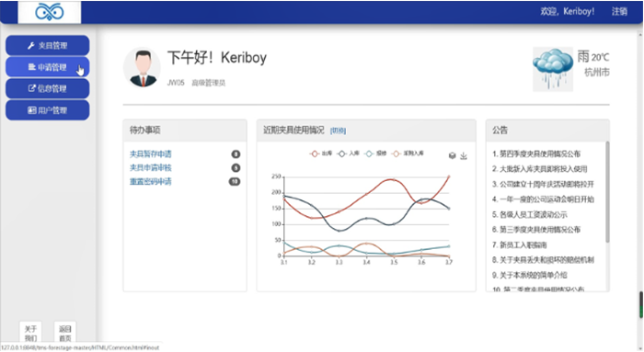Image resolution: width=644 pixels, height=352 pixels.
Task: Click the count badge beside 夹具申请审核
Action: pyautogui.click(x=236, y=168)
